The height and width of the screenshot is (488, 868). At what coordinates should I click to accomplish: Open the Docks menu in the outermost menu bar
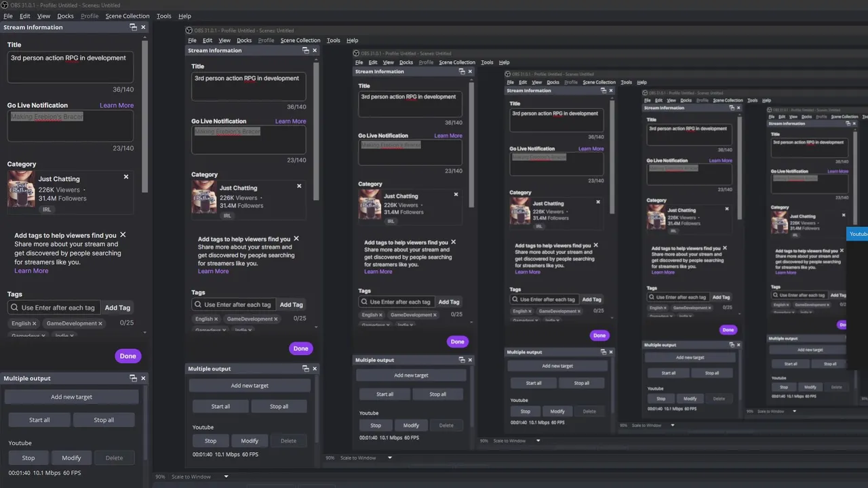(66, 16)
